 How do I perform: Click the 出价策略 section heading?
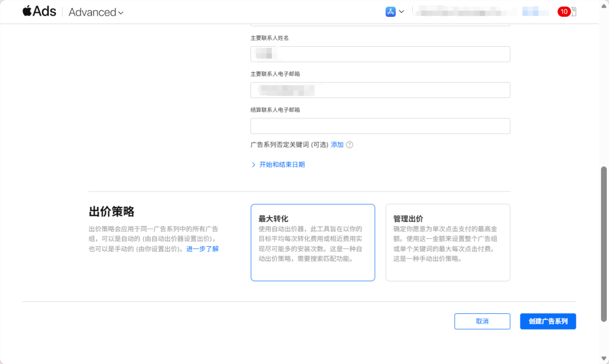pos(112,211)
